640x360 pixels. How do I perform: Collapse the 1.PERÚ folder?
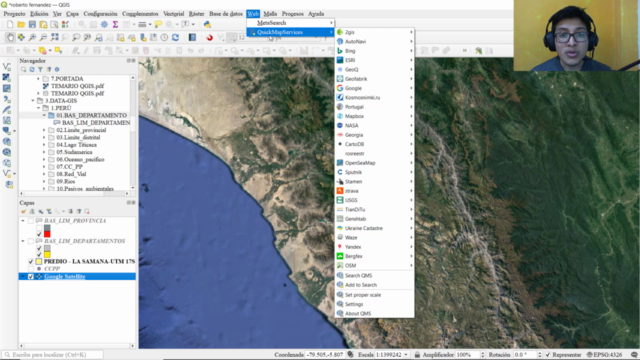[x=39, y=108]
